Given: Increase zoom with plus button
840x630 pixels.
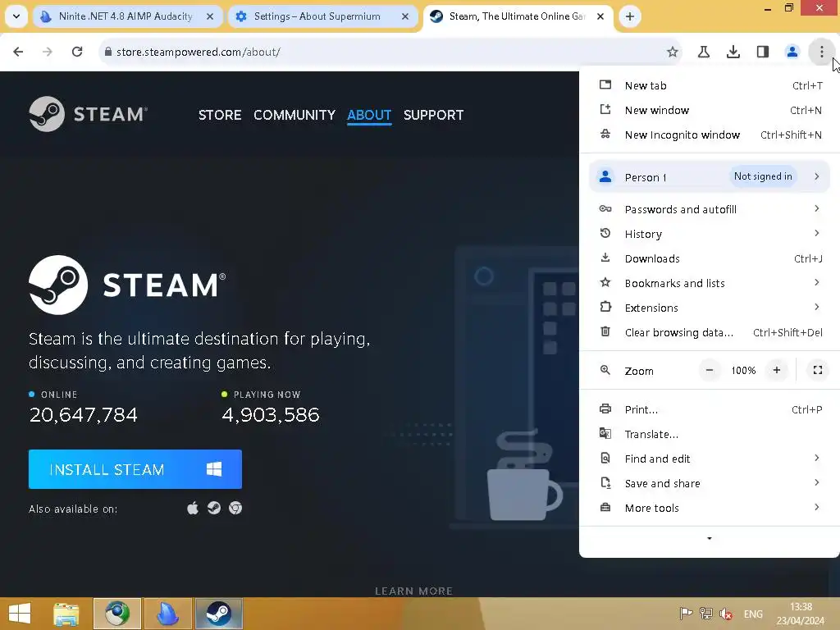Looking at the screenshot, I should point(776,370).
